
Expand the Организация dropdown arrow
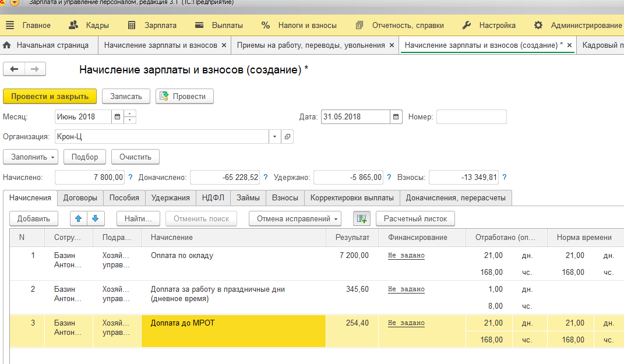point(274,136)
